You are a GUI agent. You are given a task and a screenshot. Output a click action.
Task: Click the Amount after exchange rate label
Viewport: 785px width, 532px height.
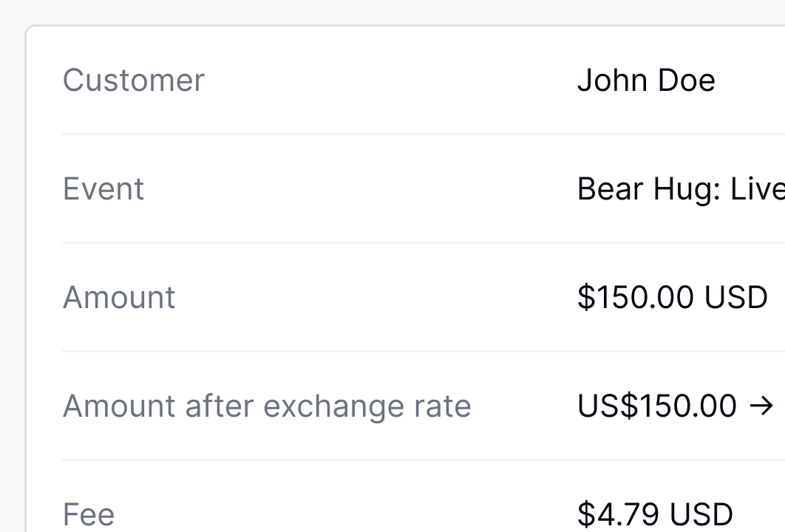pos(266,406)
